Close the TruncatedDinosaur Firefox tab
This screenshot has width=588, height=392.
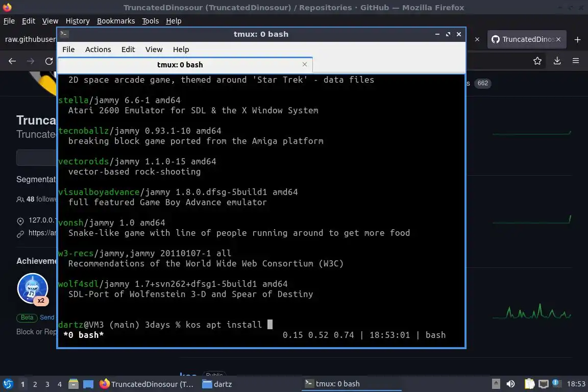click(558, 39)
